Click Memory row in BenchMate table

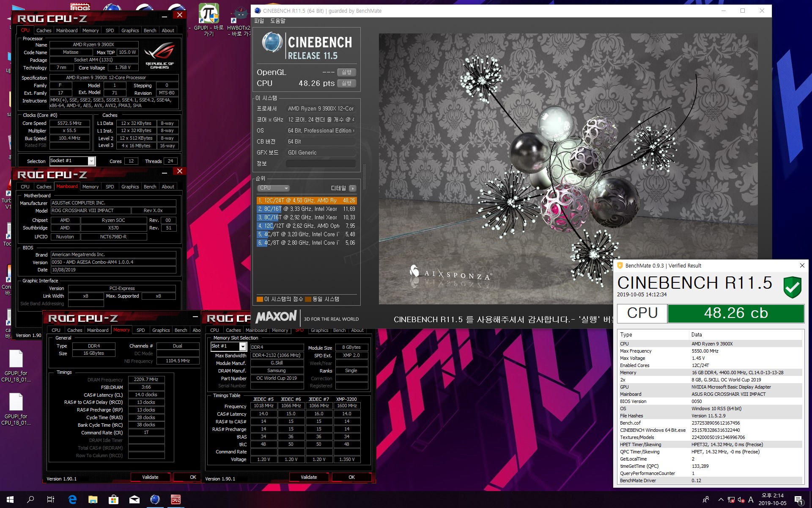(x=710, y=373)
